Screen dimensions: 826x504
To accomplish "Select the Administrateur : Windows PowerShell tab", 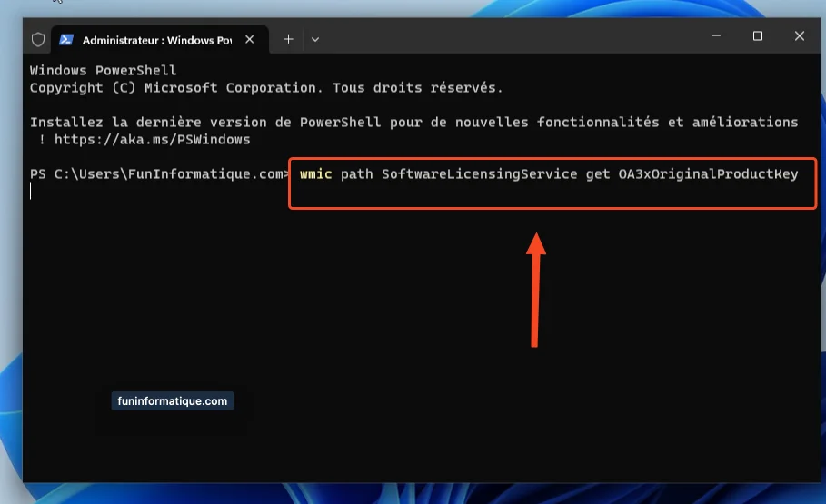I will click(x=160, y=39).
